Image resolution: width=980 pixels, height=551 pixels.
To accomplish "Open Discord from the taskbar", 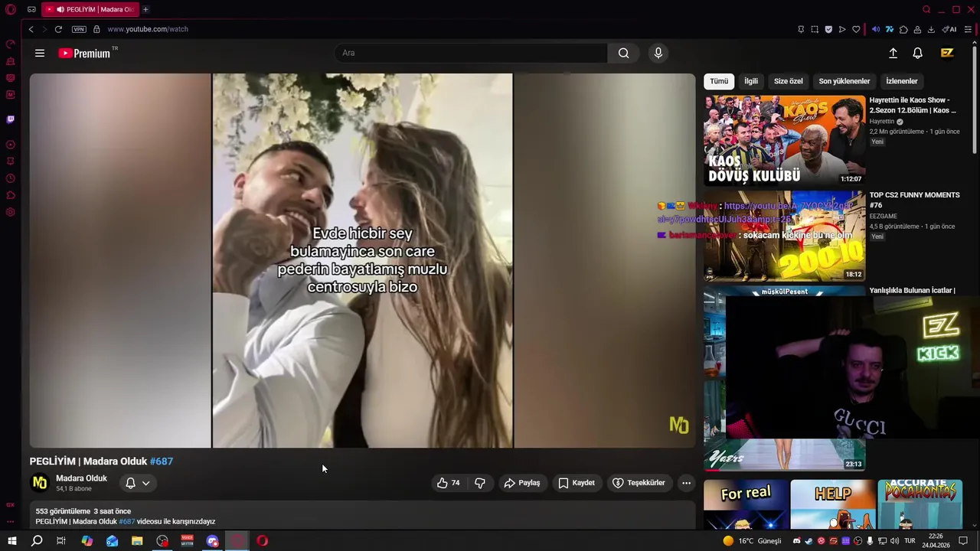I will (x=212, y=541).
